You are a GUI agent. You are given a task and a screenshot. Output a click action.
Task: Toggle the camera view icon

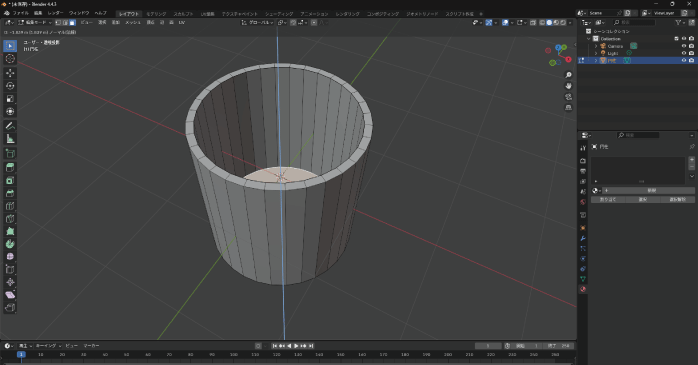click(568, 97)
